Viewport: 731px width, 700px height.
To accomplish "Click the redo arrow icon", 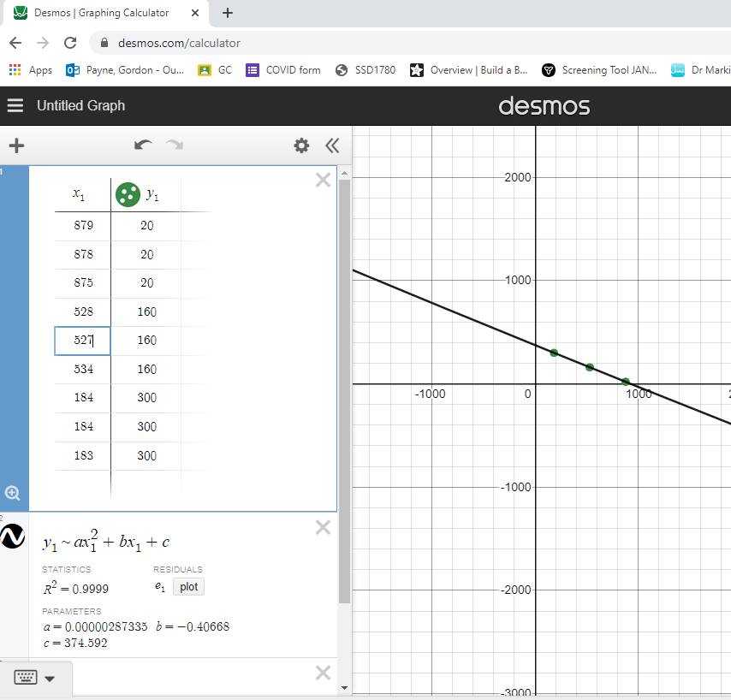I will coord(174,145).
